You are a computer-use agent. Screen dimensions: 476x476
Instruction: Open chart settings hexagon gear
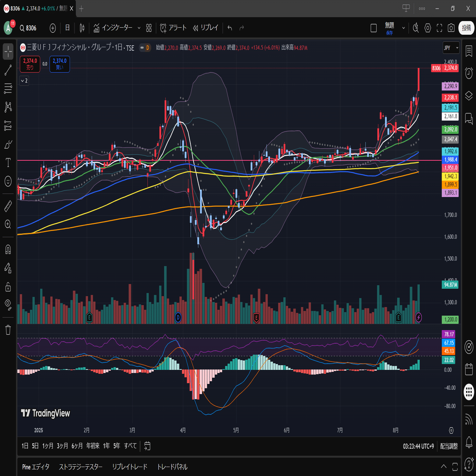pos(428,28)
